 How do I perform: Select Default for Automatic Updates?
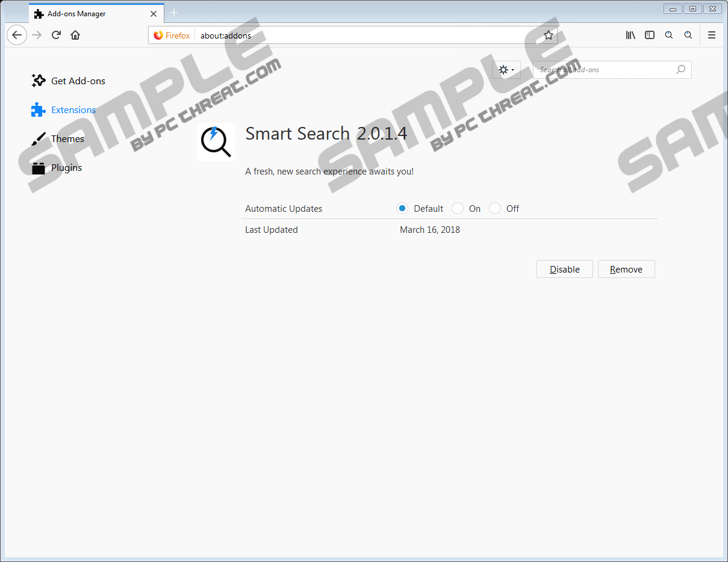point(402,209)
